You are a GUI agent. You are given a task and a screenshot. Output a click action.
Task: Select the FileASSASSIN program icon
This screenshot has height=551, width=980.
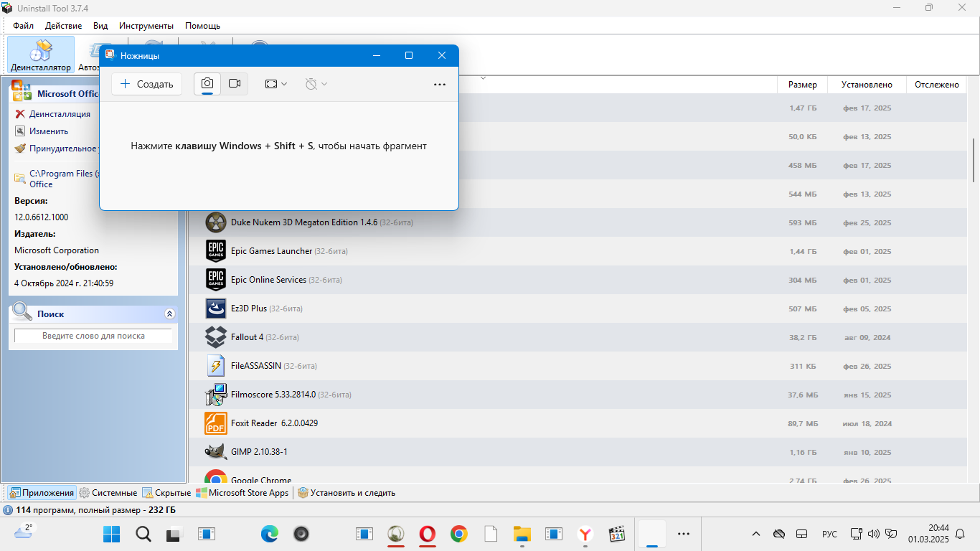(x=216, y=366)
